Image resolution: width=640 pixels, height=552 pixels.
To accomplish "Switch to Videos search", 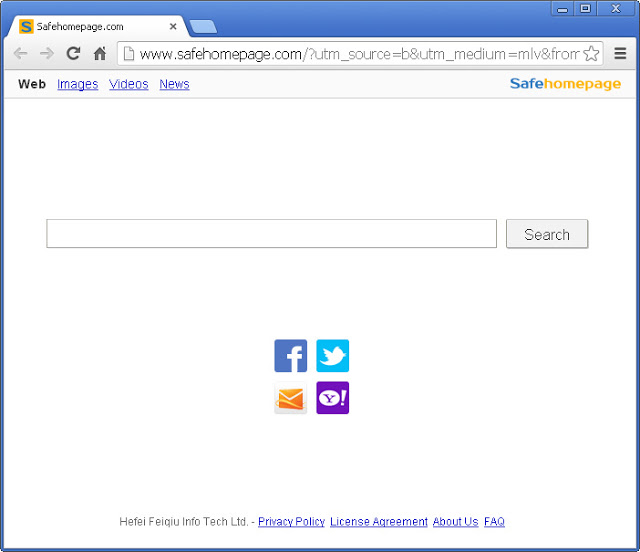I will point(129,84).
